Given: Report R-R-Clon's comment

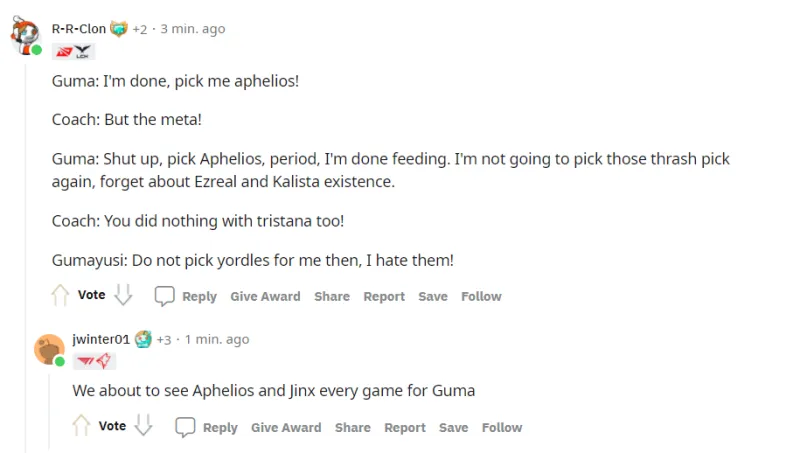Looking at the screenshot, I should 384,296.
